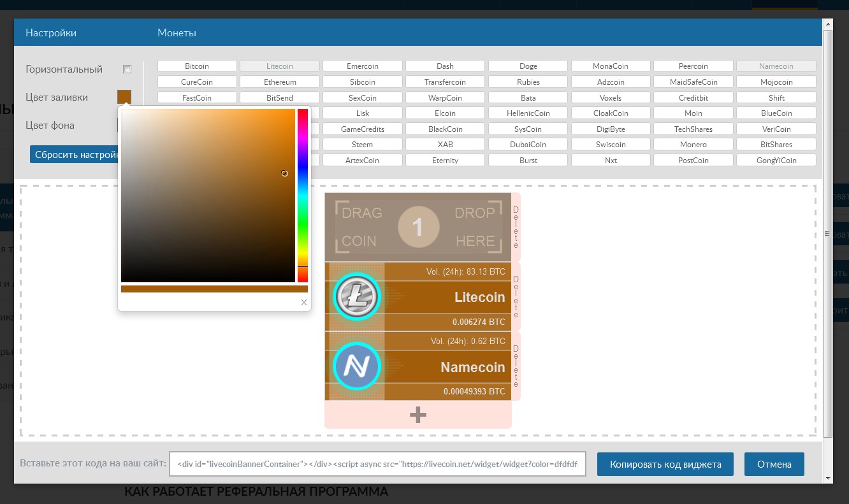Select the Monero coin button
Screen dimensions: 849x504
point(693,144)
